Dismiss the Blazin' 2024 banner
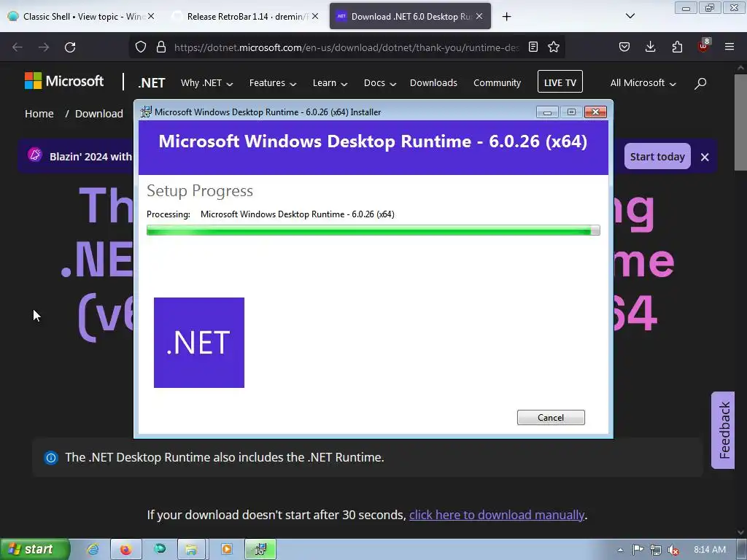747x560 pixels. [705, 157]
